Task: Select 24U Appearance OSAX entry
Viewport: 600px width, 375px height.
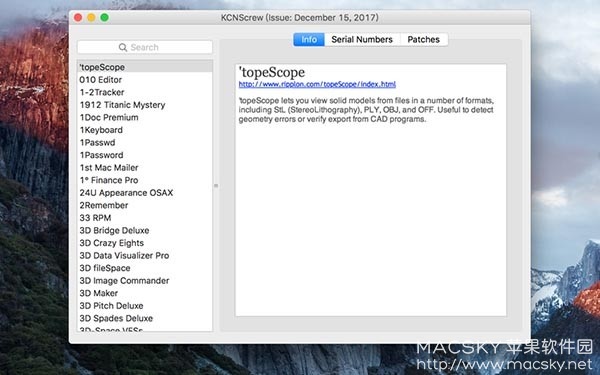Action: (145, 193)
